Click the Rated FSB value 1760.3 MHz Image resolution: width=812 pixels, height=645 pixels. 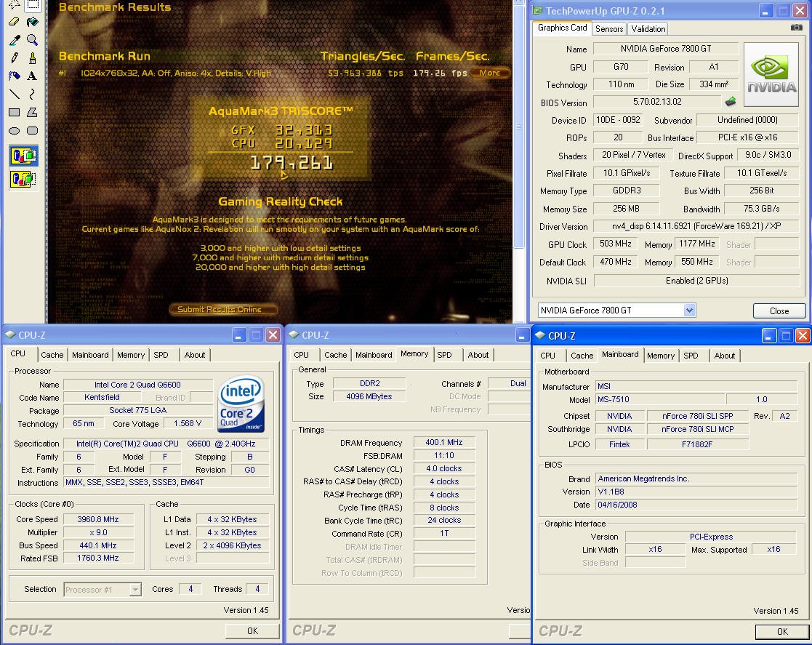coord(98,558)
